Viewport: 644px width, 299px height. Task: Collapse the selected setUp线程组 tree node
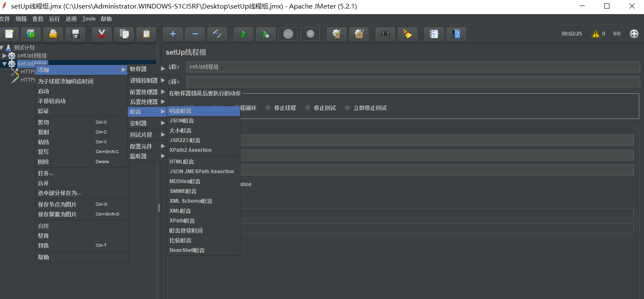5,64
